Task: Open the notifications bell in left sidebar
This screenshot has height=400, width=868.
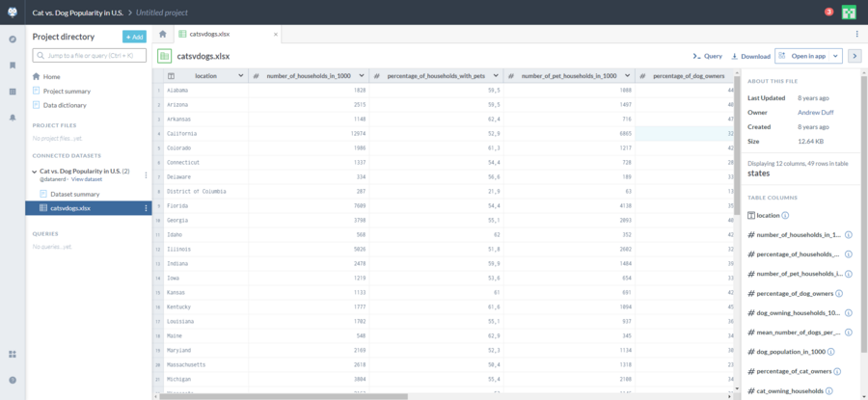Action: pyautogui.click(x=13, y=118)
